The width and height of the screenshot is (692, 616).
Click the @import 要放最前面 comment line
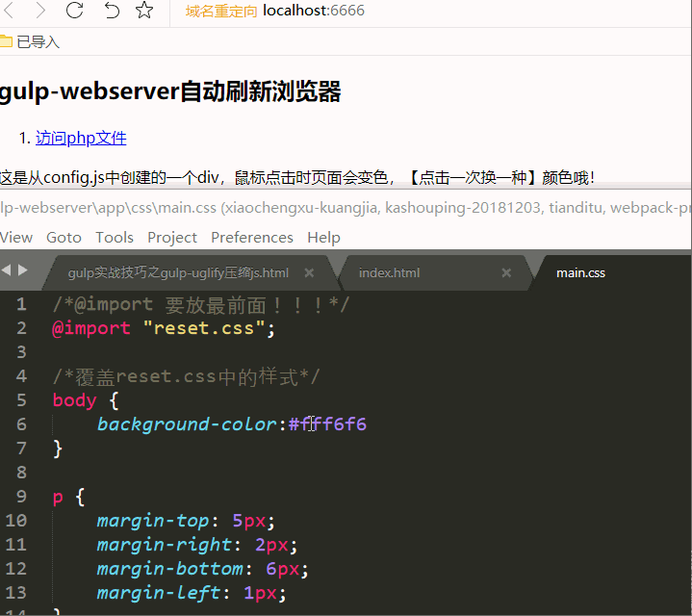201,304
